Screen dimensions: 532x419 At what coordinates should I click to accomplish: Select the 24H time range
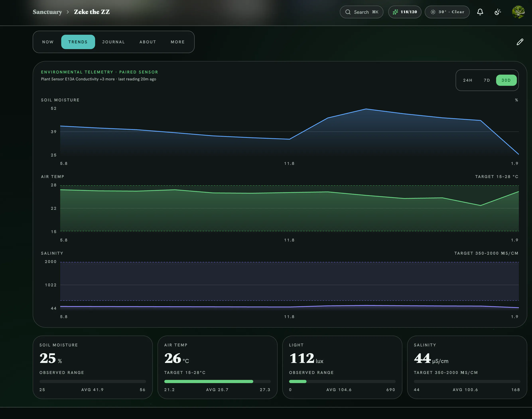coord(468,80)
